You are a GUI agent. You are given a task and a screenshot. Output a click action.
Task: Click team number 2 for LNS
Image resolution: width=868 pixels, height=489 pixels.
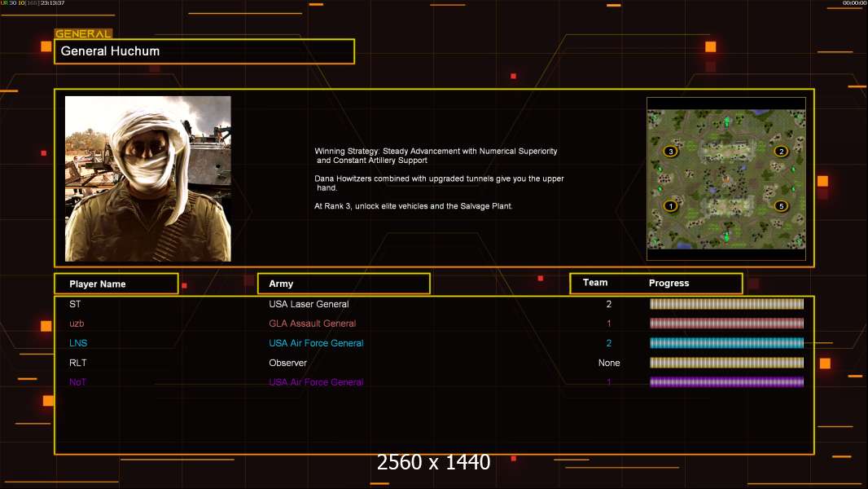609,343
